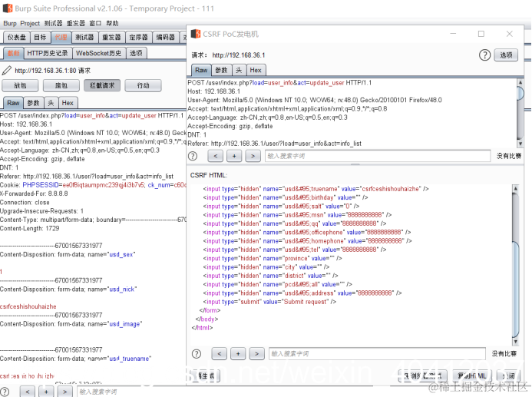Click plus button under CSRF HTML

(x=238, y=354)
